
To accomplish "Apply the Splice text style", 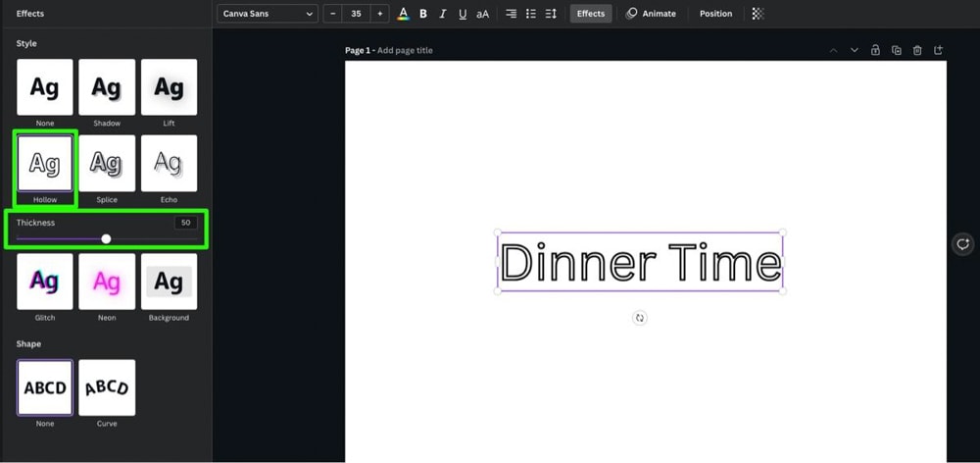I will pos(107,163).
